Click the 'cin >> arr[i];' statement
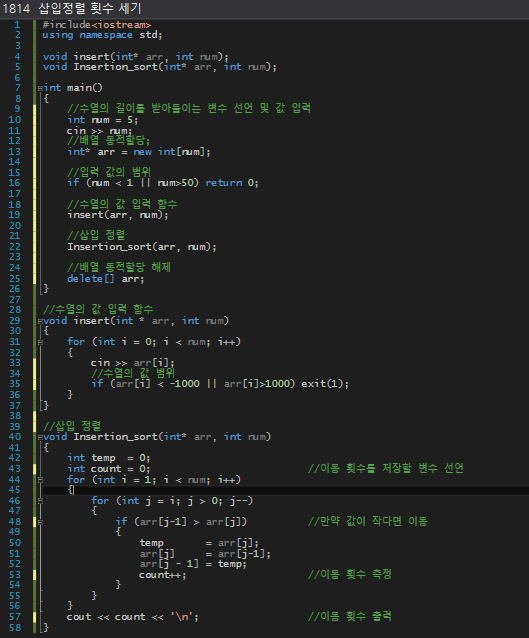The width and height of the screenshot is (529, 638). (x=133, y=363)
